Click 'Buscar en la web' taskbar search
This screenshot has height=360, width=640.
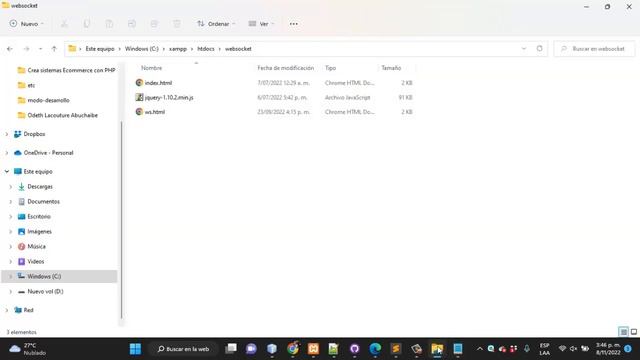click(184, 349)
